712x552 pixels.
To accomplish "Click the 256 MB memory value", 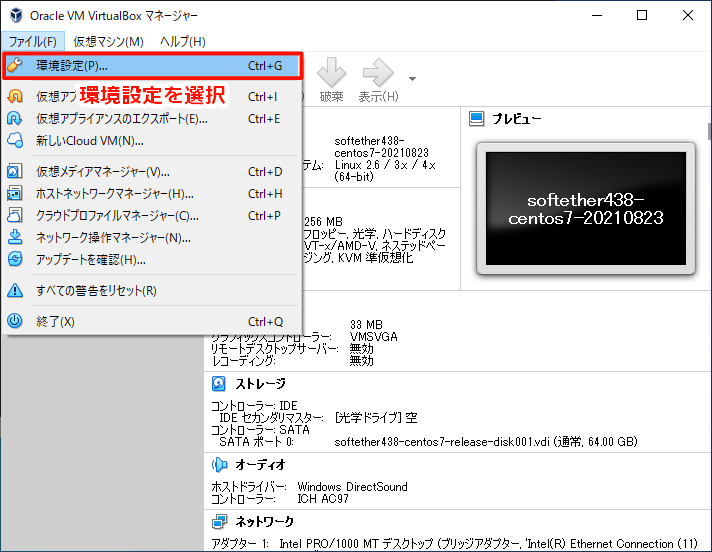I will pos(323,222).
